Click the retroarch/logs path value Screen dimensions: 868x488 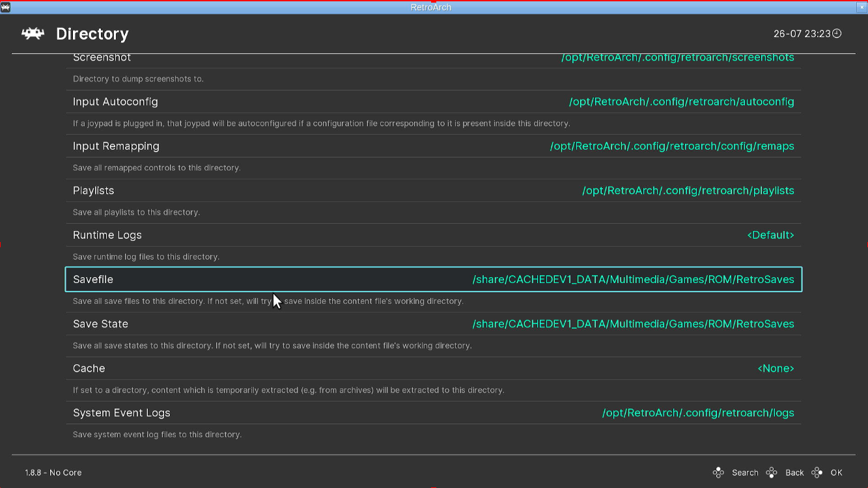click(698, 413)
